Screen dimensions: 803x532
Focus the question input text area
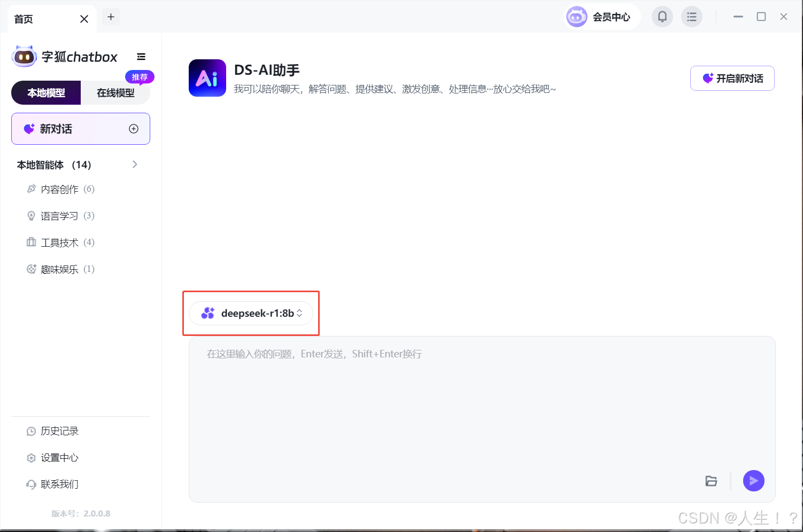coord(482,419)
